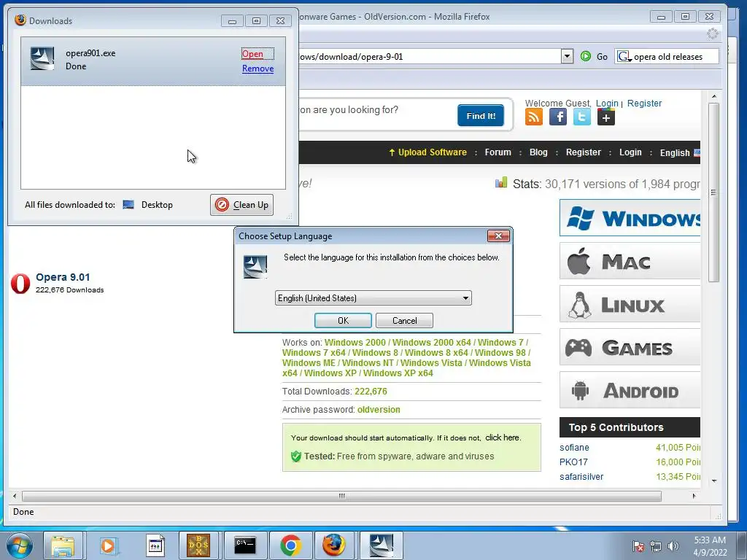Open Upload Software in site navigation

pos(427,152)
